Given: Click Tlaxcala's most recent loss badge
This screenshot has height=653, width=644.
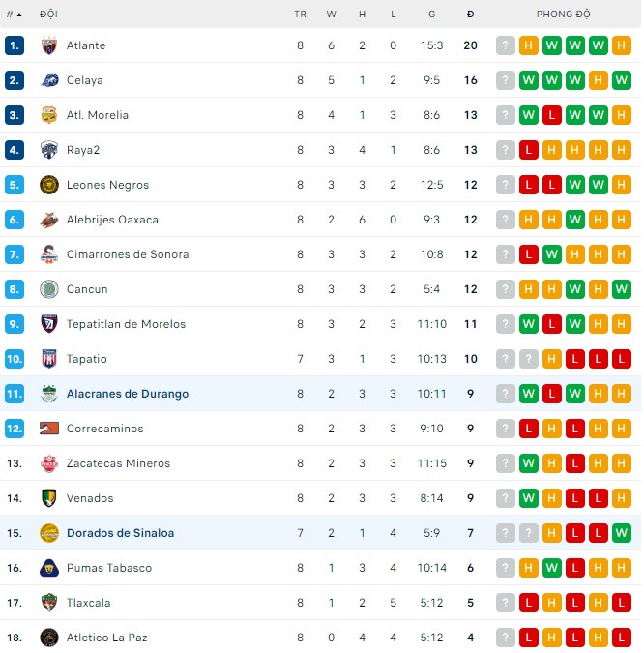Looking at the screenshot, I should [x=622, y=603].
